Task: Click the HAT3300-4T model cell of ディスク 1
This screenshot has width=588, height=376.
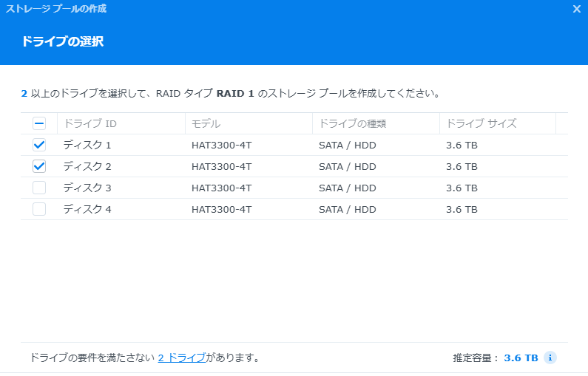Action: 221,145
